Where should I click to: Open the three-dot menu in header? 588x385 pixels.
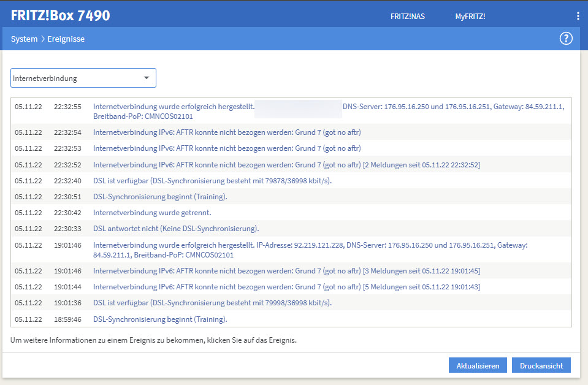click(x=578, y=16)
